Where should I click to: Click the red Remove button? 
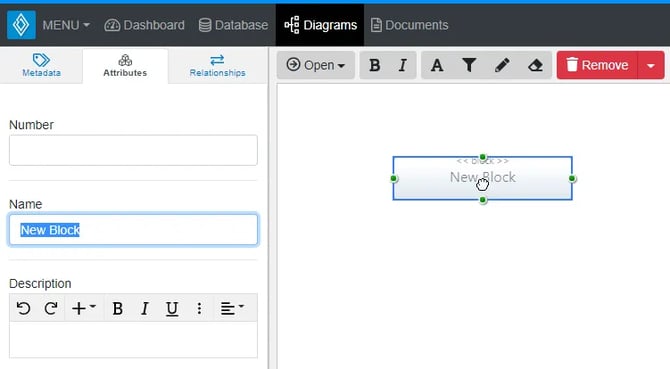tap(597, 65)
